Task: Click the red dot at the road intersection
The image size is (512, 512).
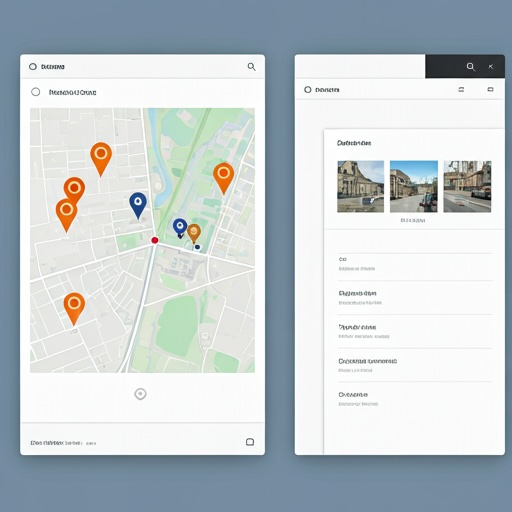Action: tap(155, 240)
